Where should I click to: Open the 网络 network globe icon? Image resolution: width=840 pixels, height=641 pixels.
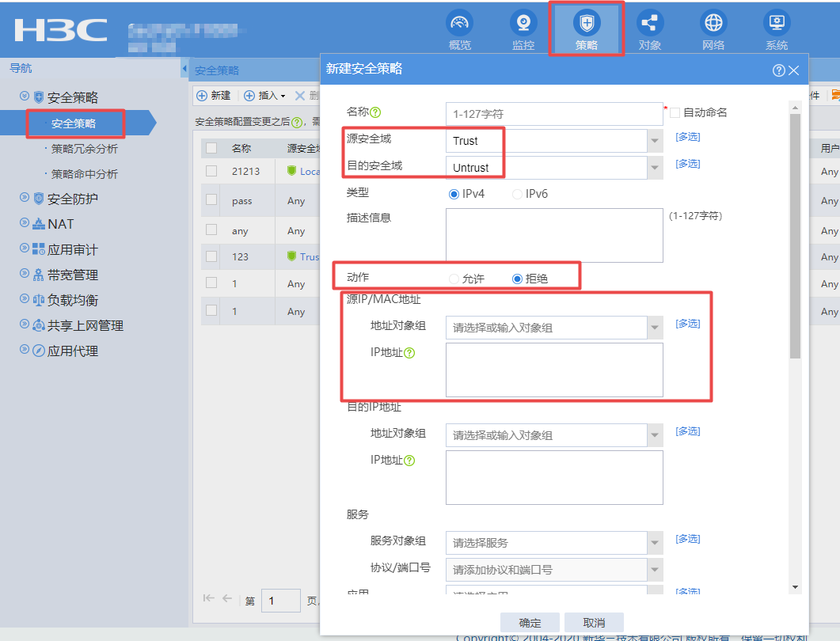click(713, 23)
